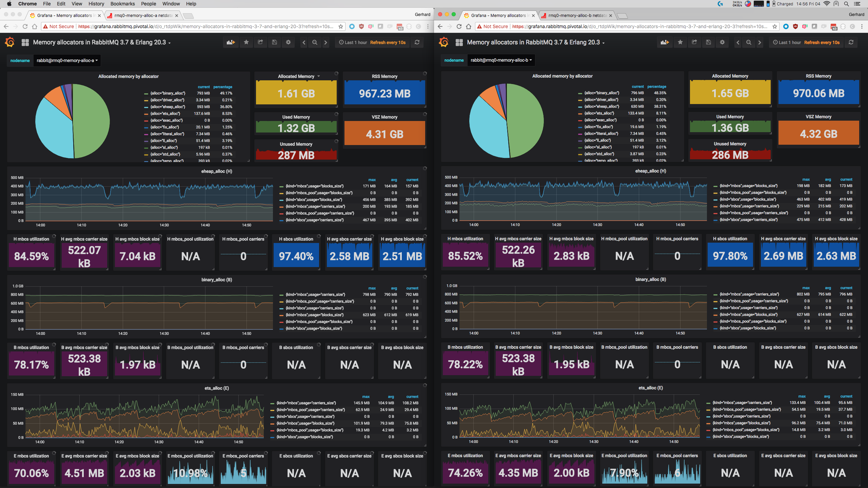This screenshot has width=868, height=488.
Task: Click Not Secure warning in left address bar
Action: click(x=58, y=26)
